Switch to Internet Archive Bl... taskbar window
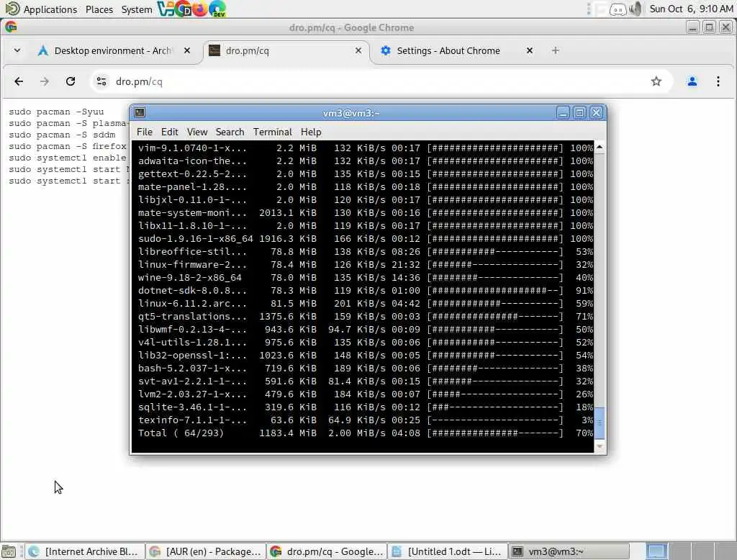The image size is (737, 560). [x=85, y=551]
